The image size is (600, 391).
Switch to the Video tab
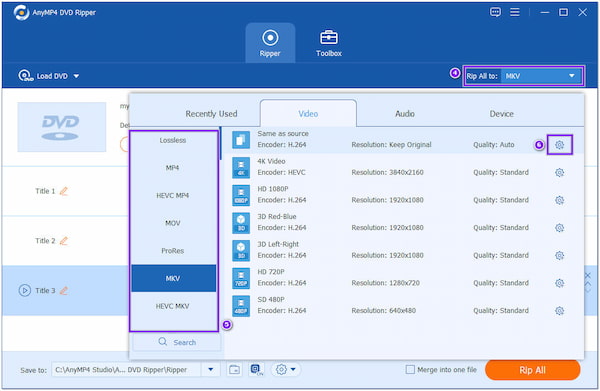pos(308,114)
